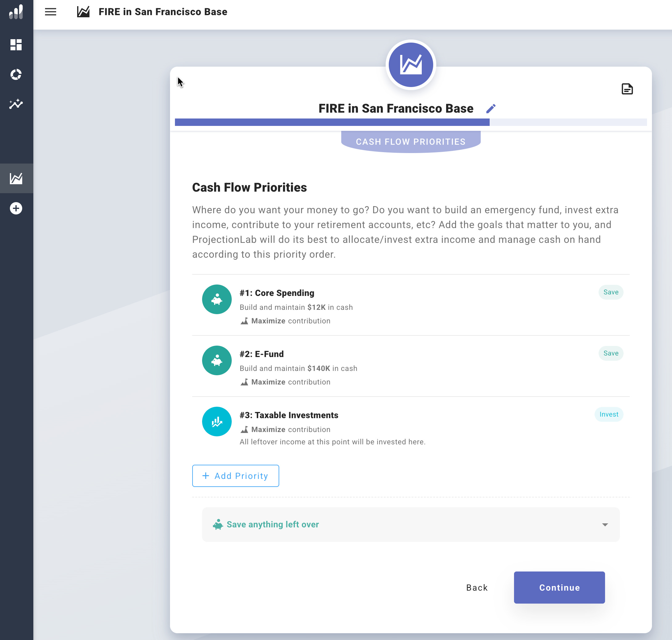This screenshot has width=672, height=640.
Task: Click Maximize icon under Taxable Investments
Action: click(244, 430)
